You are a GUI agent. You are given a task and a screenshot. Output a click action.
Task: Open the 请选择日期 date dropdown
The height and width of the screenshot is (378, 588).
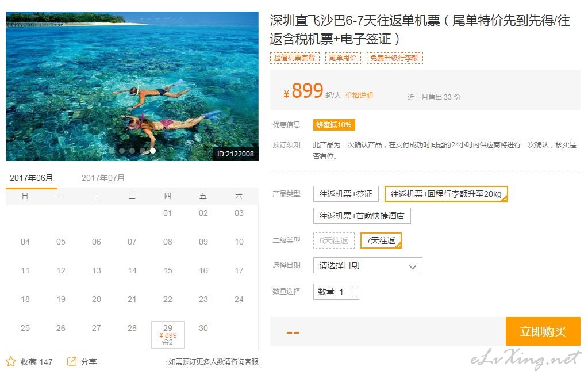tap(367, 265)
